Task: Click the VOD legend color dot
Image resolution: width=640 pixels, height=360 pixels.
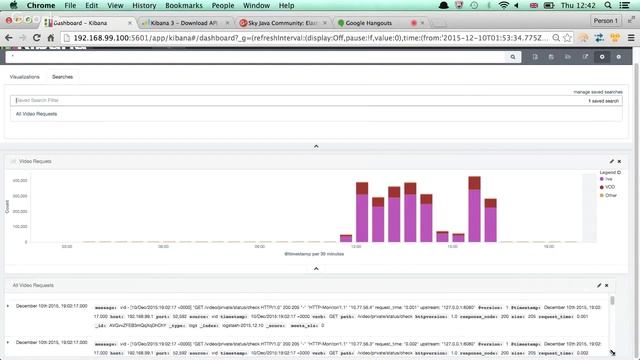Action: (602, 187)
